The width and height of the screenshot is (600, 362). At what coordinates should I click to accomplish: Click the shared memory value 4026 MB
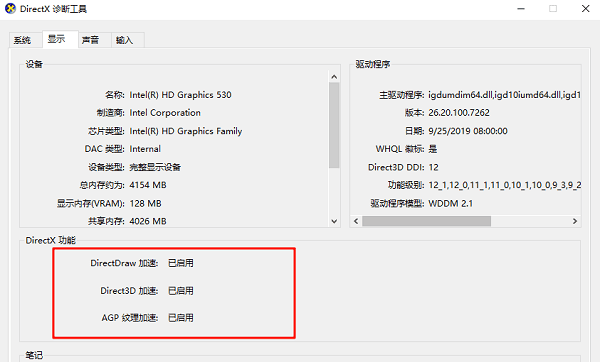pyautogui.click(x=148, y=221)
